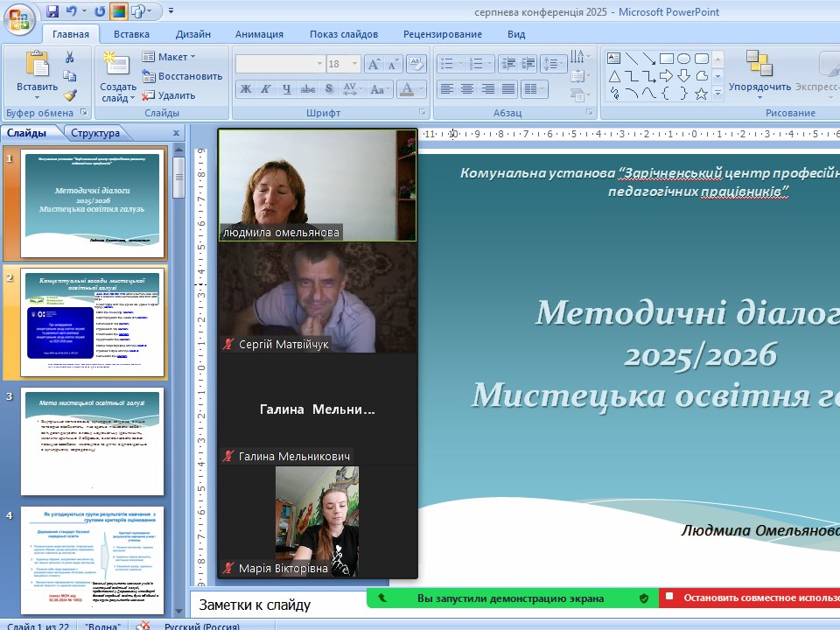Screen dimensions: 840x630
Task: Open the Показ слайдов ribbon tab
Action: point(344,34)
